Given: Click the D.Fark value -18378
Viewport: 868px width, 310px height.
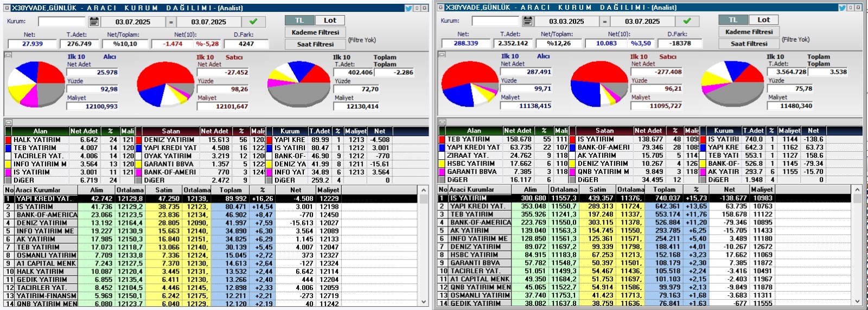Looking at the screenshot, I should [x=680, y=43].
